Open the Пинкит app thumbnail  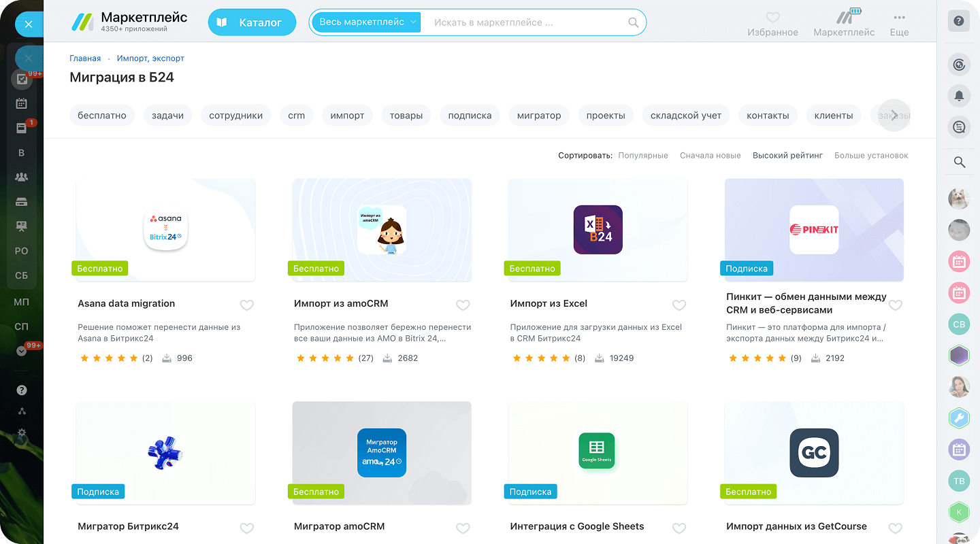(814, 230)
